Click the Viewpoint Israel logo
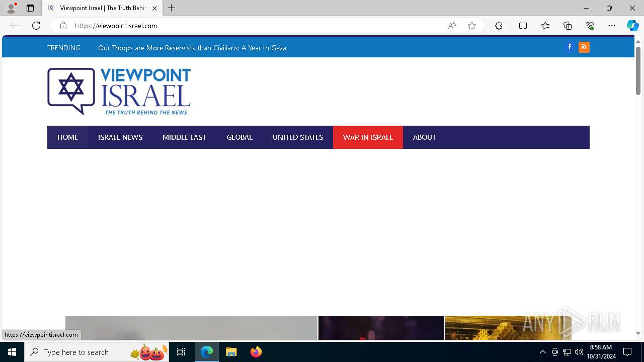 (119, 92)
